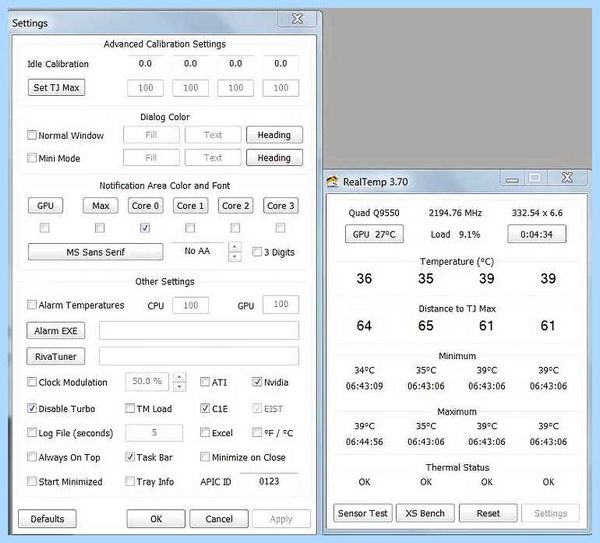Image resolution: width=600 pixels, height=543 pixels.
Task: Enable the Excel checkbox
Action: (x=205, y=432)
